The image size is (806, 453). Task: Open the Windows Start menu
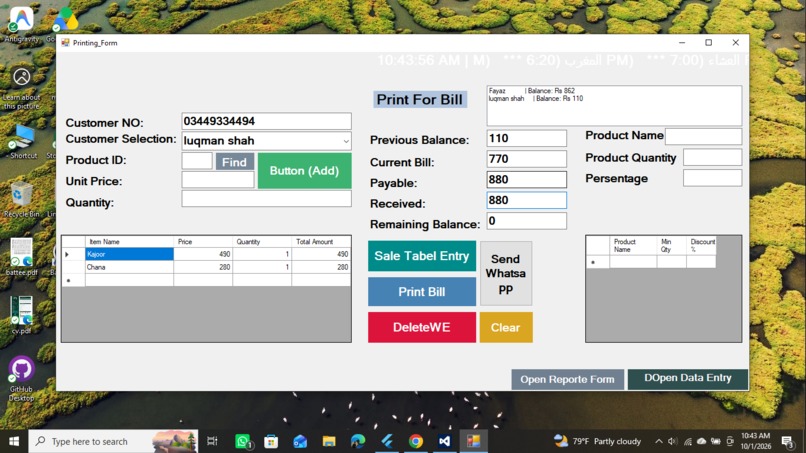[14, 441]
